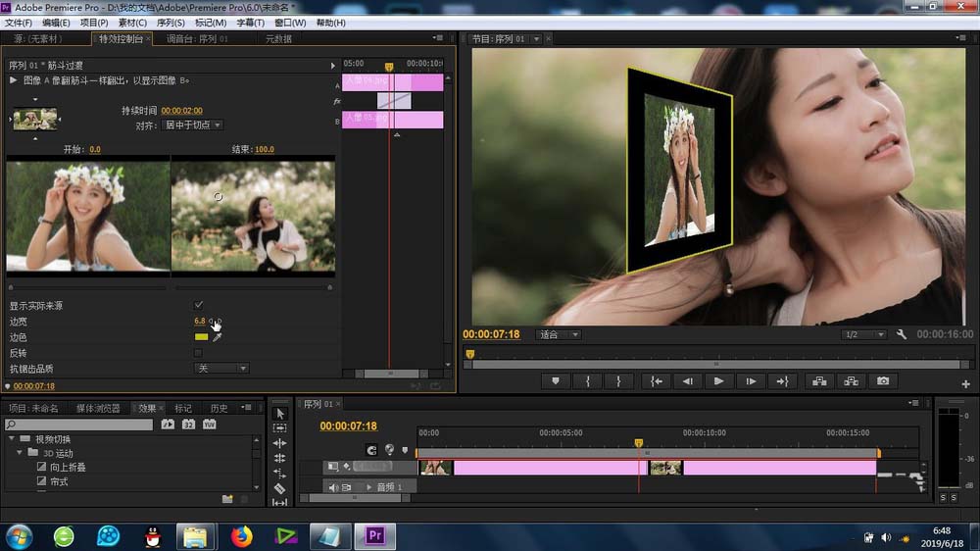Screen dimensions: 980x551
Task: Switch to History tab
Action: pyautogui.click(x=219, y=409)
